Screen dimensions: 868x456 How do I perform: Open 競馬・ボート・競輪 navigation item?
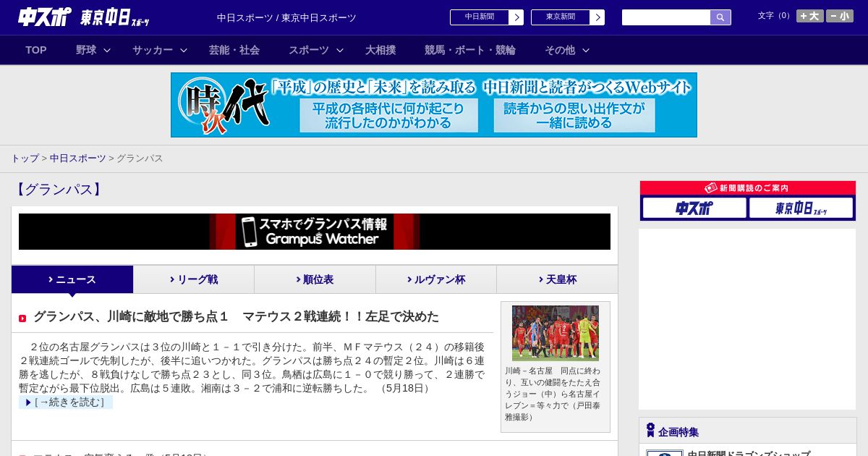tap(470, 50)
